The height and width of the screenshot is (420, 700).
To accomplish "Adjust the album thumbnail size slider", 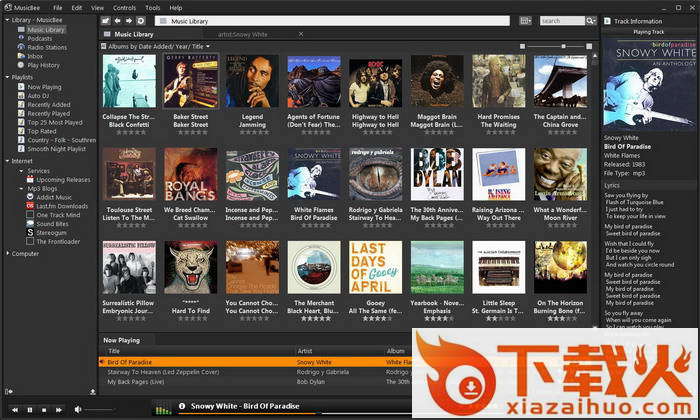I will 555,46.
